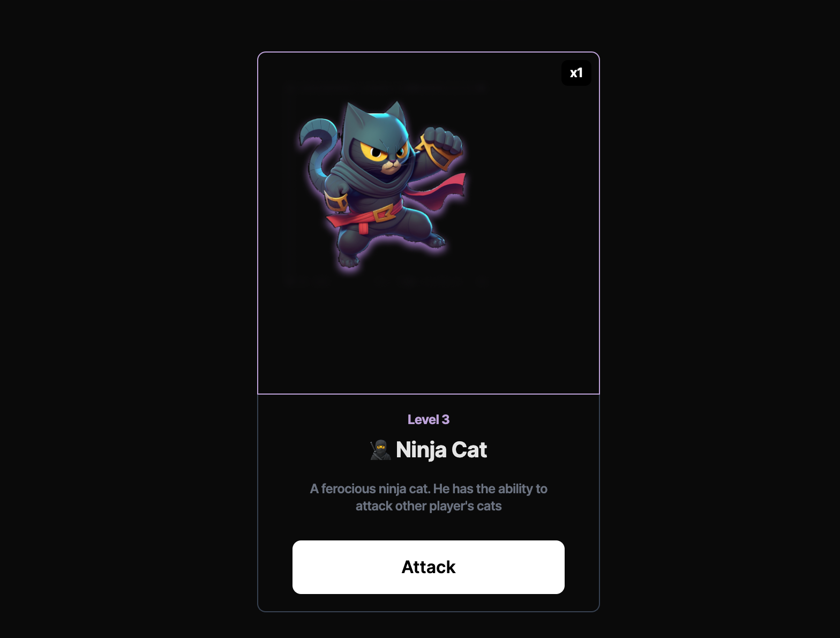The width and height of the screenshot is (840, 638).
Task: Click the Attack button
Action: pos(429,567)
